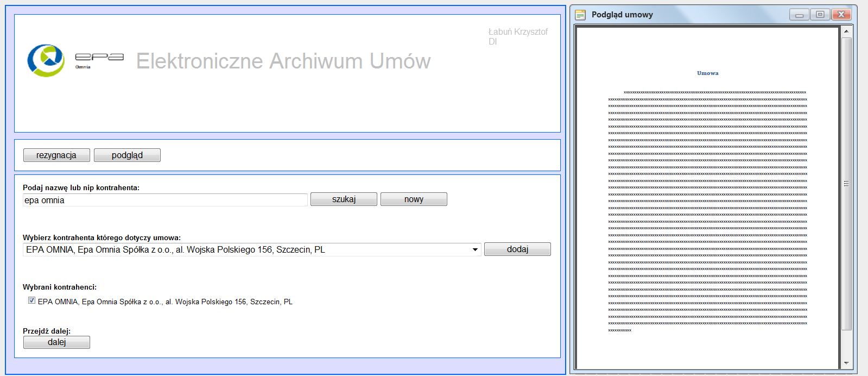Open the contractor selection dropdown
This screenshot has height=376, width=868.
point(475,250)
